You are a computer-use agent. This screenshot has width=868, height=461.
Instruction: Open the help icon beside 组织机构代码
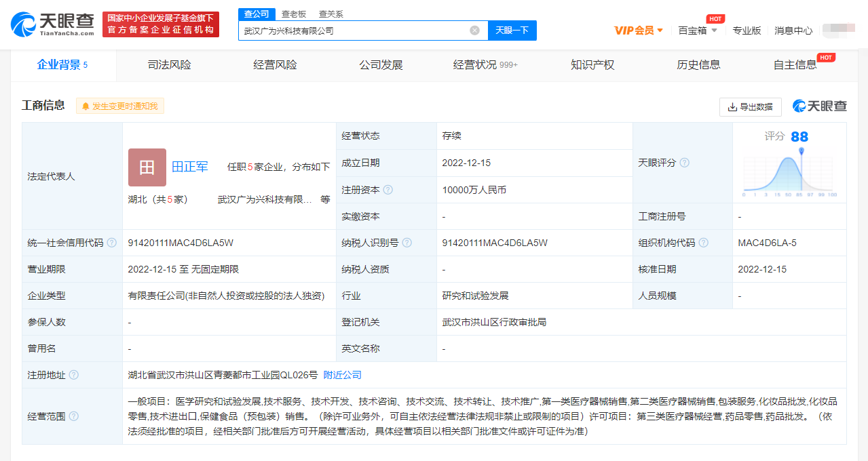point(703,243)
